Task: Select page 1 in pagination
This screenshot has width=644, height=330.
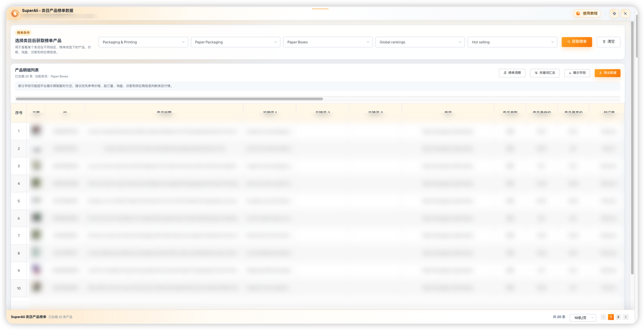Action: (611, 317)
